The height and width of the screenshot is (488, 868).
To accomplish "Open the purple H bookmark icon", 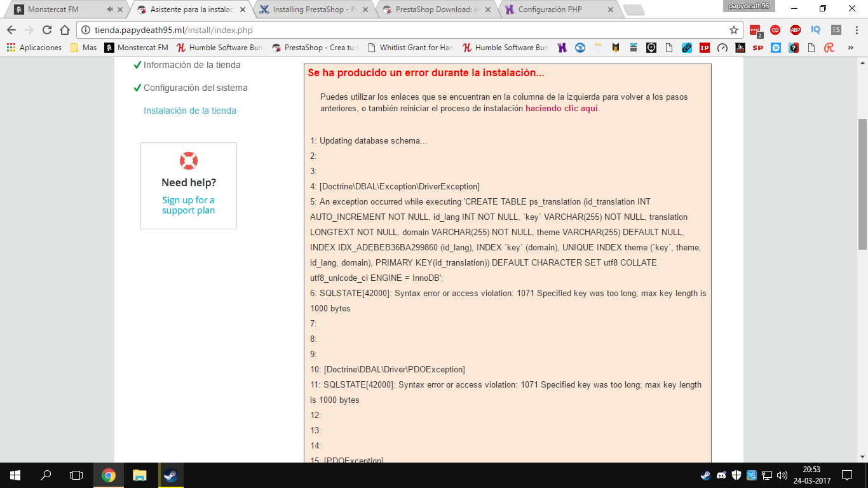I will click(562, 48).
